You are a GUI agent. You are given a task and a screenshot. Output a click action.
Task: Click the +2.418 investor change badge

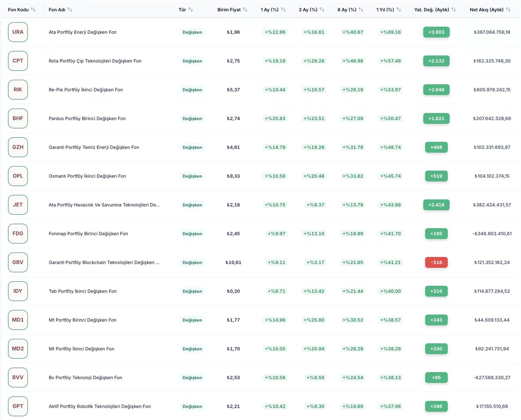coord(436,205)
